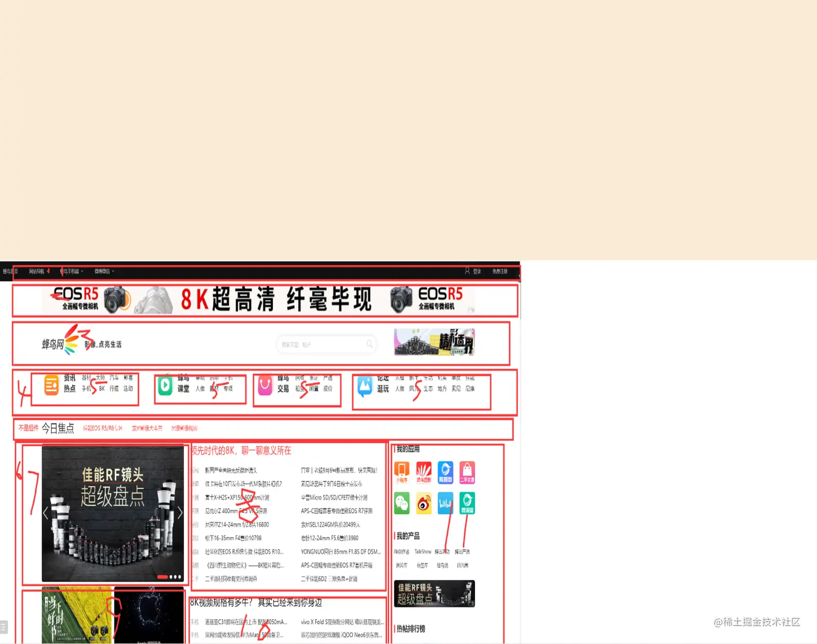Open the orange 资讯热点 news icon

[51, 385]
